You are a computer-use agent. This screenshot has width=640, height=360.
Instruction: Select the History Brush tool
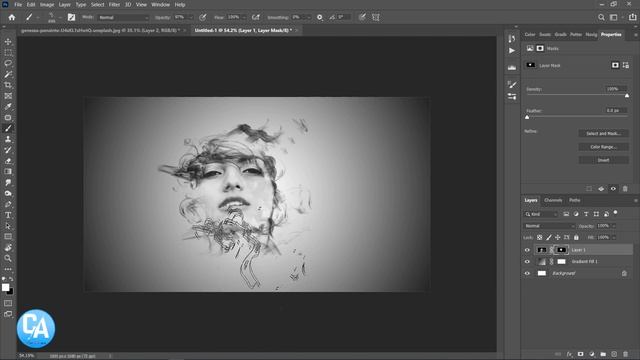tap(8, 150)
